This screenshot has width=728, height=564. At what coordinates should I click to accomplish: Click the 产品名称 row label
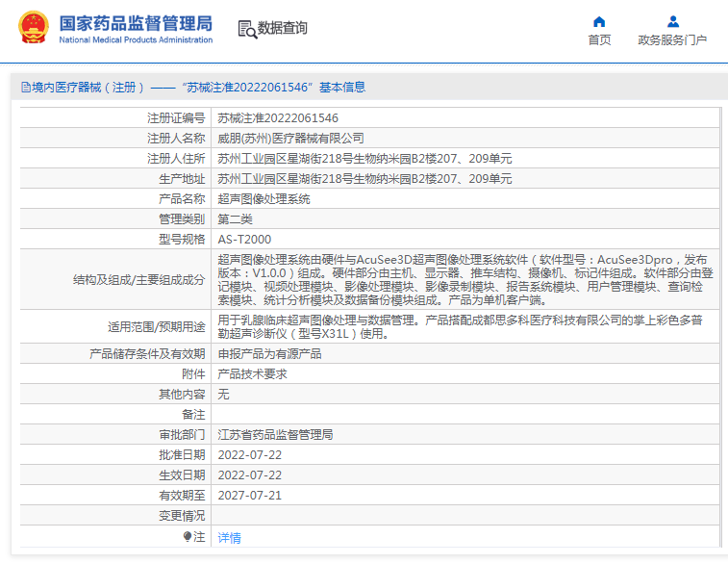click(182, 199)
